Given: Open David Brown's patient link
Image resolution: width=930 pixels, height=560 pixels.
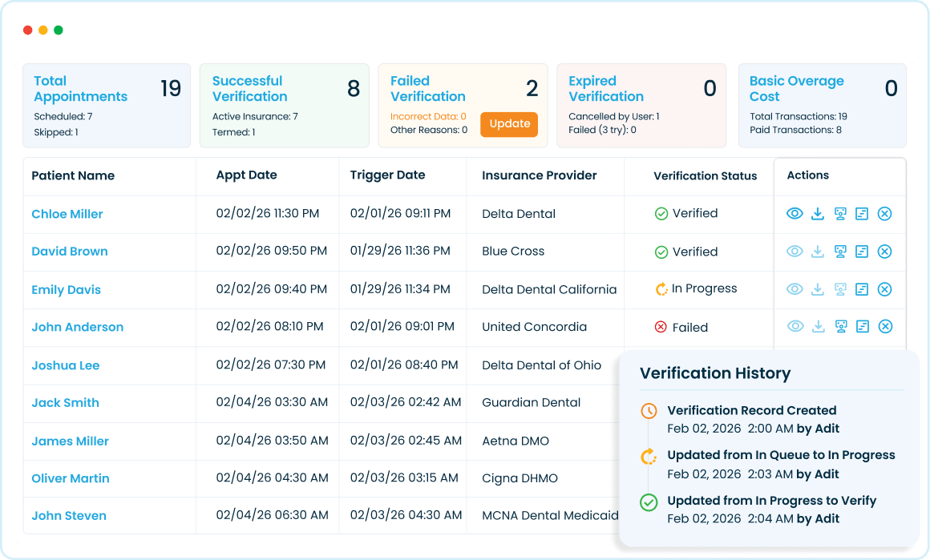Looking at the screenshot, I should pyautogui.click(x=70, y=252).
